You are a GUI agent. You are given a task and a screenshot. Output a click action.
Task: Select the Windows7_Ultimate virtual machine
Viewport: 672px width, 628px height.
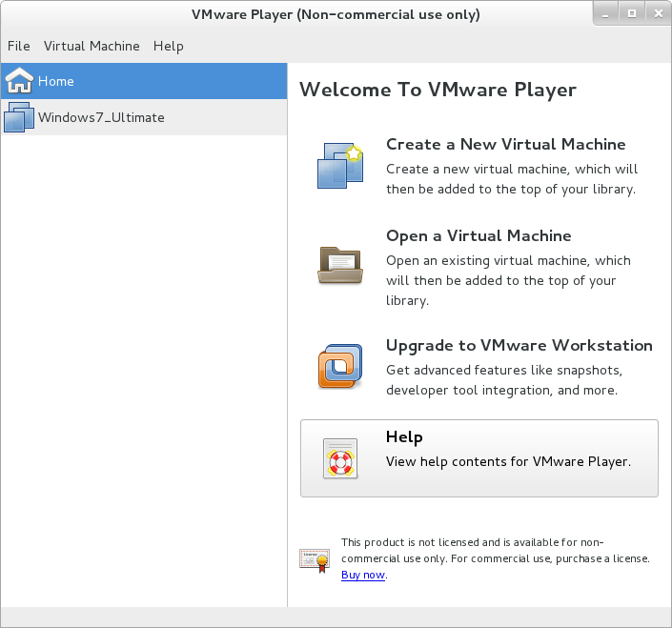[144, 117]
